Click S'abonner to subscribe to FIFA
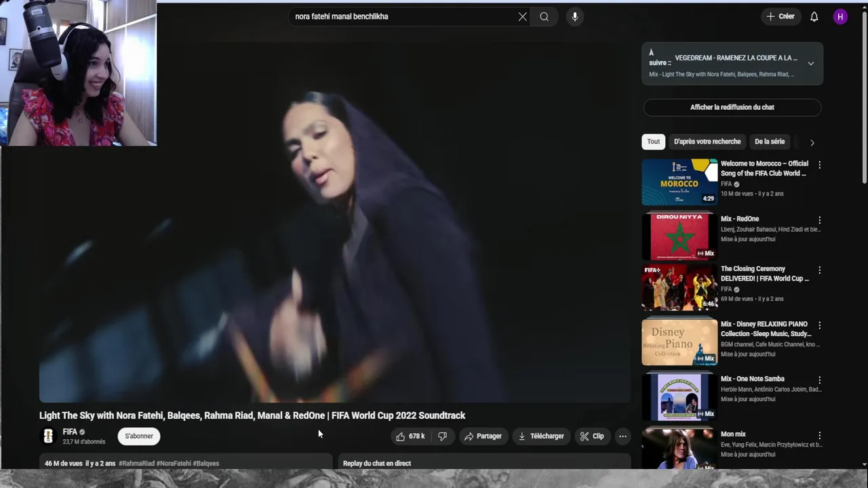Image resolution: width=868 pixels, height=488 pixels. coord(139,436)
